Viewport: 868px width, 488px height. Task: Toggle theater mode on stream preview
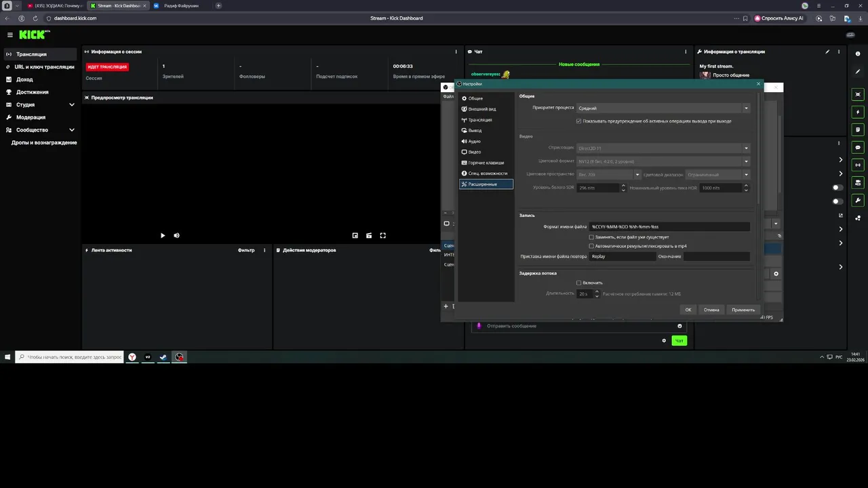pyautogui.click(x=369, y=235)
